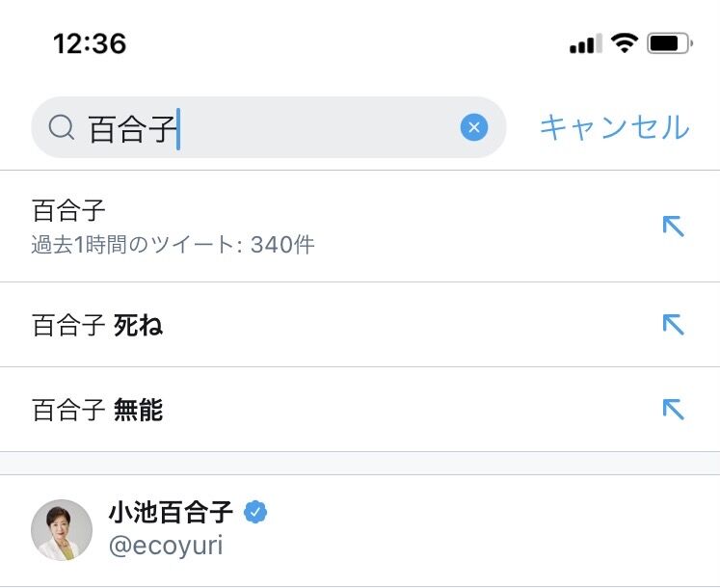720x588 pixels.
Task: Open the 小池百合子 account name link
Action: (x=172, y=513)
